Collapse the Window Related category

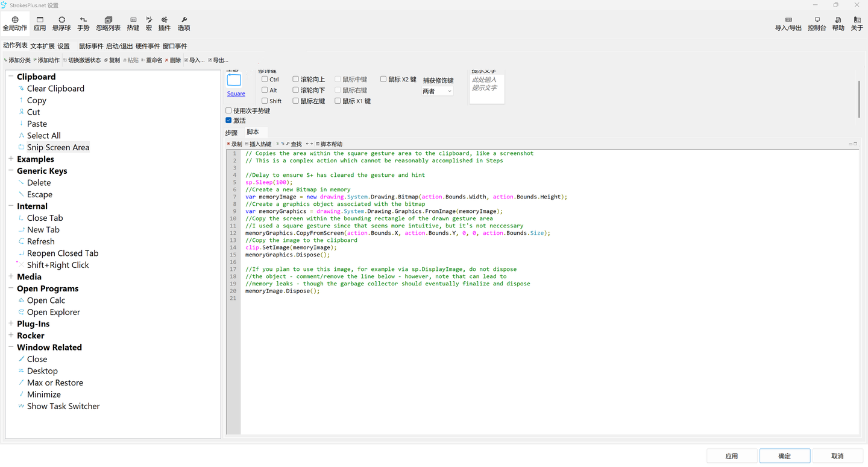click(x=11, y=347)
